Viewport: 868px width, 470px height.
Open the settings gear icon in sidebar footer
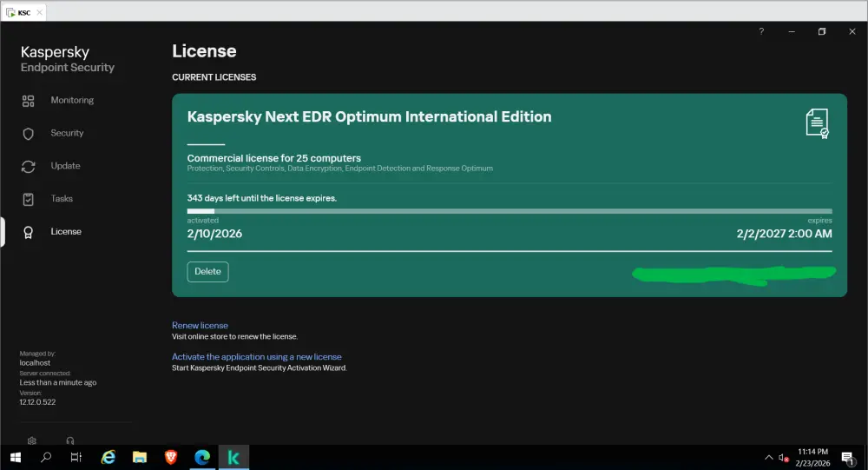point(32,440)
